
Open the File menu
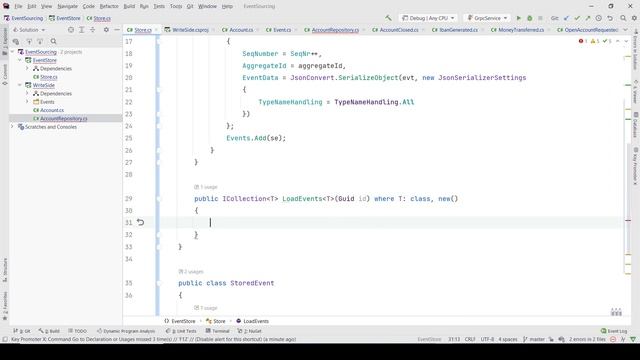pos(18,6)
